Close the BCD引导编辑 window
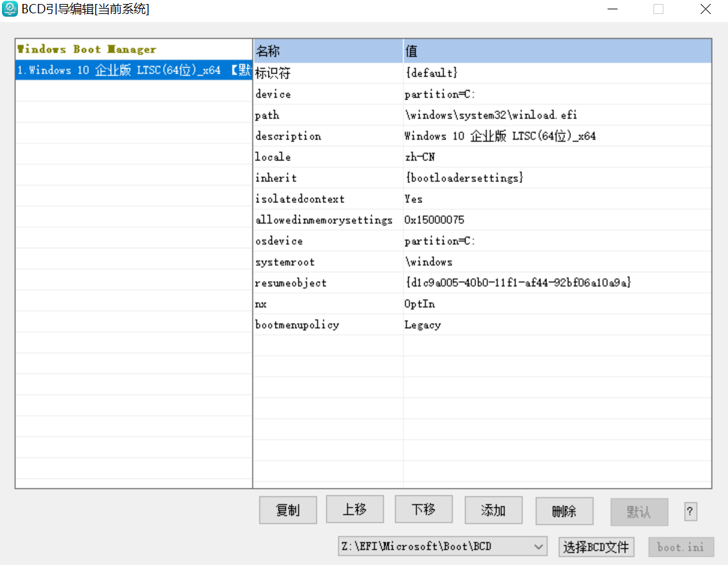 [705, 9]
